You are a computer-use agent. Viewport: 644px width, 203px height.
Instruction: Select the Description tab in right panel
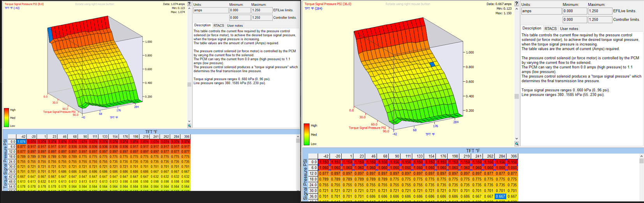532,28
